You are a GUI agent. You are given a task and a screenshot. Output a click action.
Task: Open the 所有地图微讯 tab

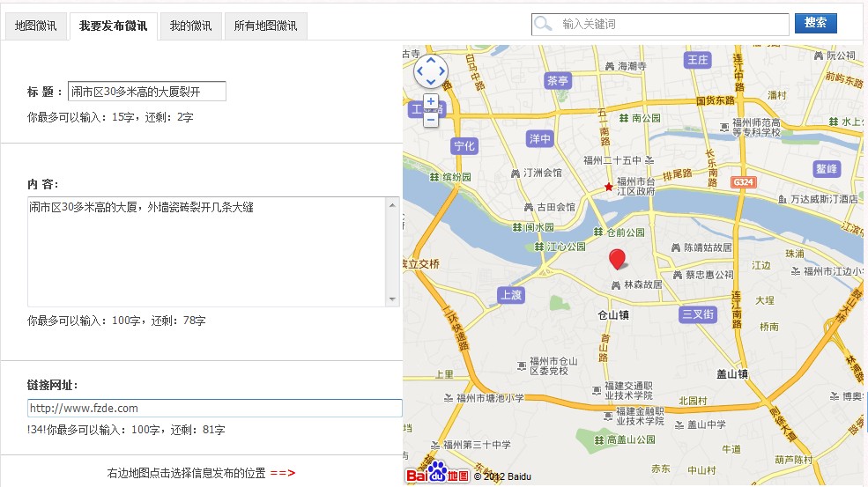(266, 26)
